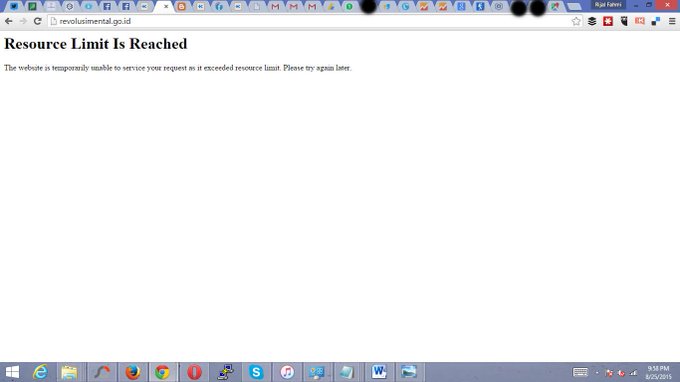
Task: Close the active tab with its X
Action: tap(166, 7)
